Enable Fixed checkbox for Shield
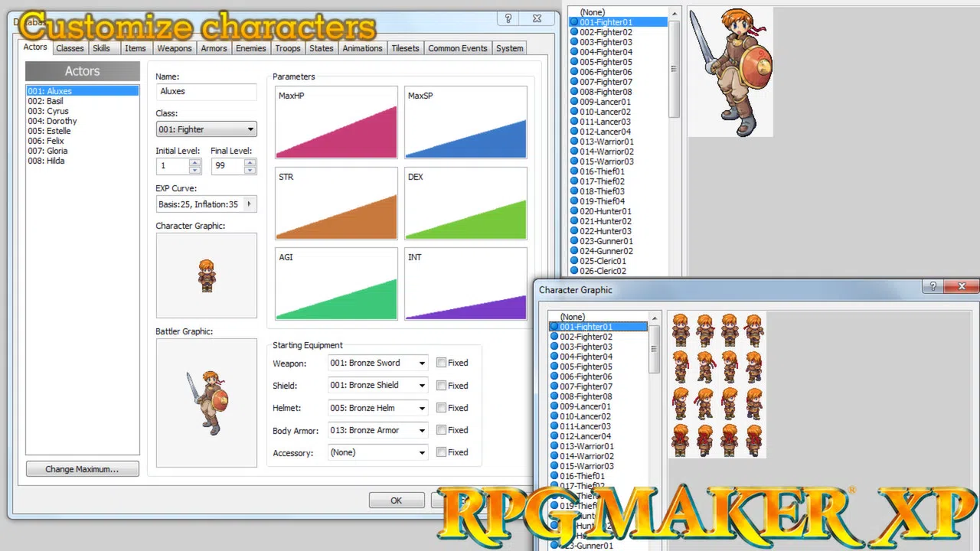This screenshot has width=980, height=551. [x=441, y=385]
